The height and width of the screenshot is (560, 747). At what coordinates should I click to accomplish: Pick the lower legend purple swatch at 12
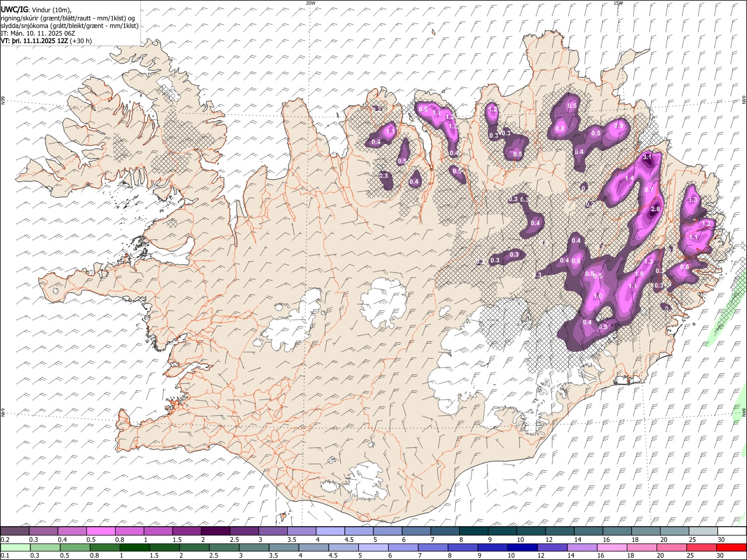point(552,547)
